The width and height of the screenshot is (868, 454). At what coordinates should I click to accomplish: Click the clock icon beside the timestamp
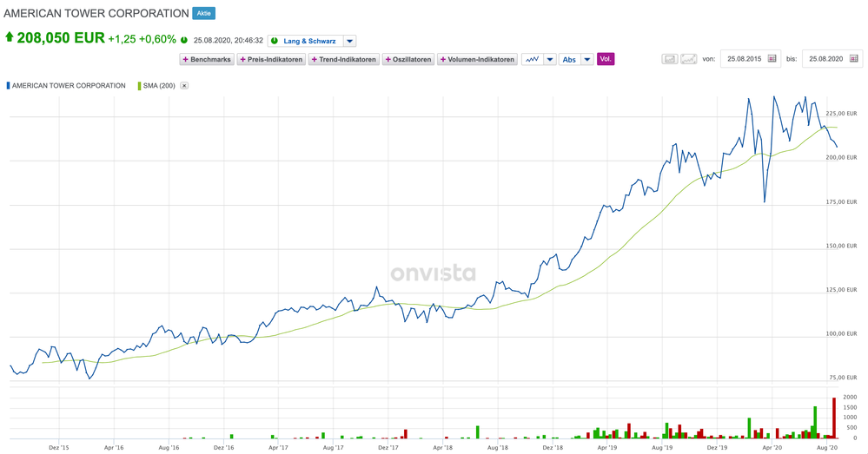(184, 40)
